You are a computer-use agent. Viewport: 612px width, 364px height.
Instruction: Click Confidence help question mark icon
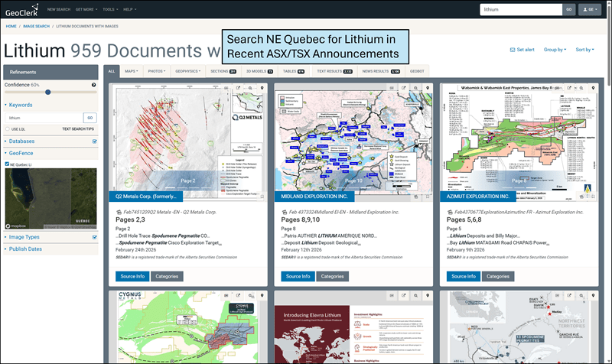[93, 85]
